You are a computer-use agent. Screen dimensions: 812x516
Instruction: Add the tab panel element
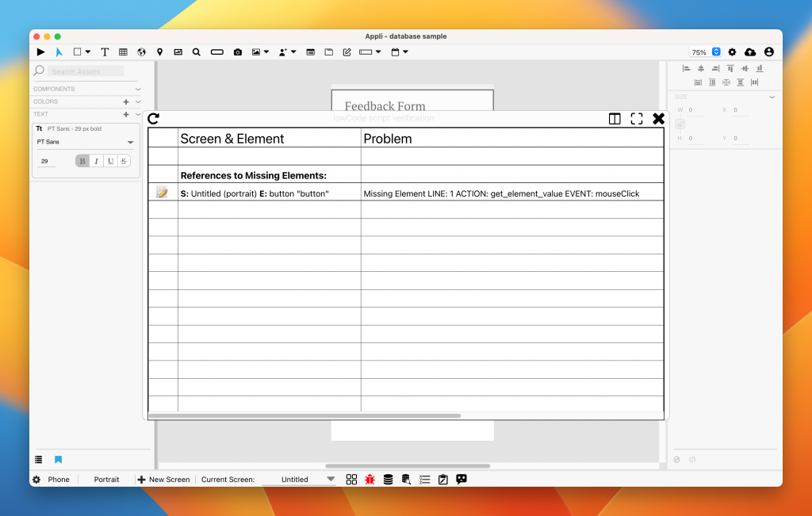(x=329, y=52)
